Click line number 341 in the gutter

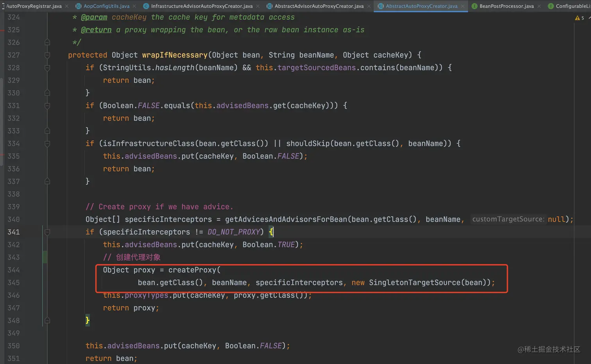[x=14, y=232]
